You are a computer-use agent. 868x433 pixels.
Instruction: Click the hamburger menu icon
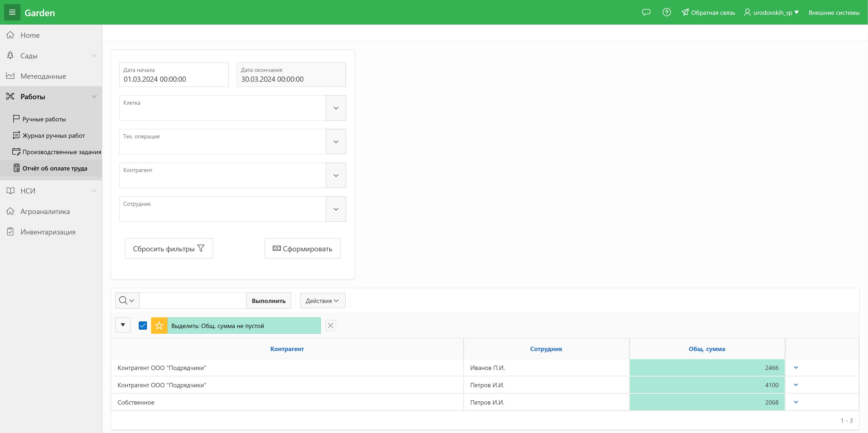pyautogui.click(x=12, y=13)
